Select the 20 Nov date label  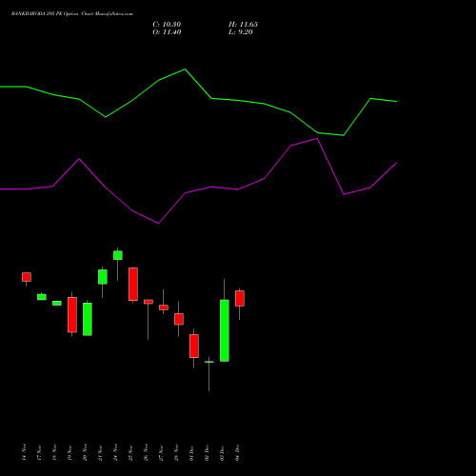pyautogui.click(x=85, y=452)
